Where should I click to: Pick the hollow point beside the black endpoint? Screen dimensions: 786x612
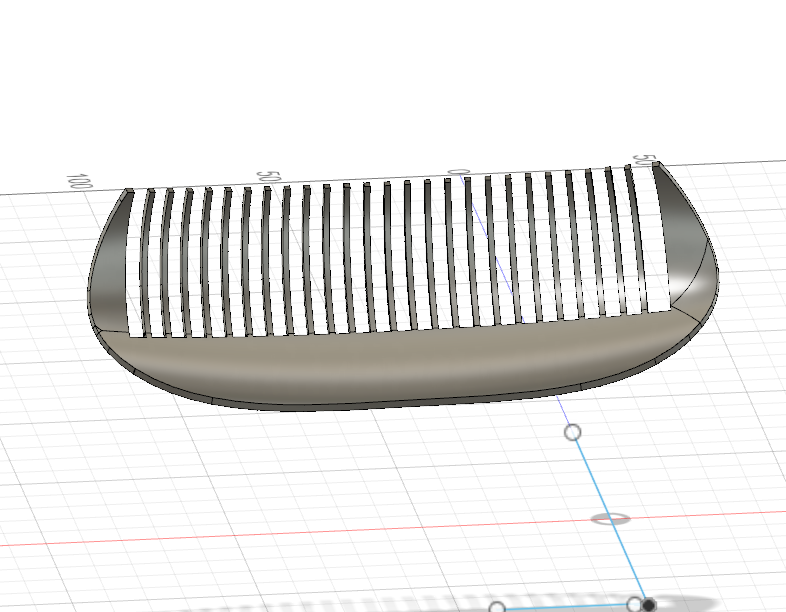click(x=633, y=604)
